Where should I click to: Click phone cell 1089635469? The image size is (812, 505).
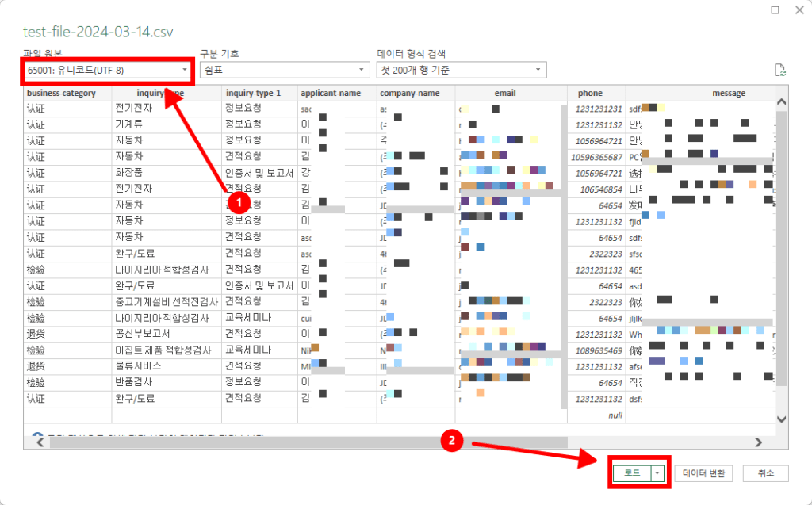596,350
